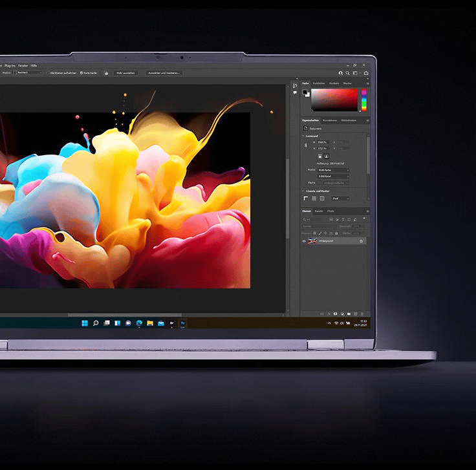Toggle the Alle Ebenen aufnehmen checkbox

pyautogui.click(x=49, y=73)
